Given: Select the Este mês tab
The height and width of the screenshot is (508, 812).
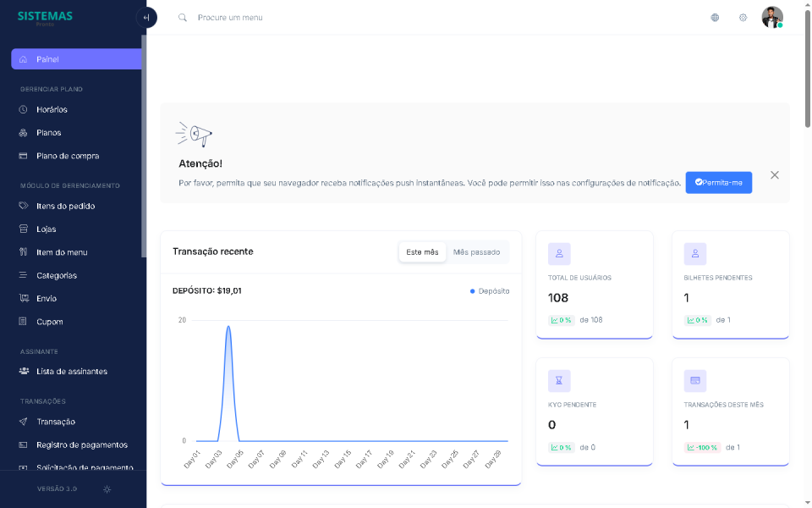Looking at the screenshot, I should [x=422, y=251].
